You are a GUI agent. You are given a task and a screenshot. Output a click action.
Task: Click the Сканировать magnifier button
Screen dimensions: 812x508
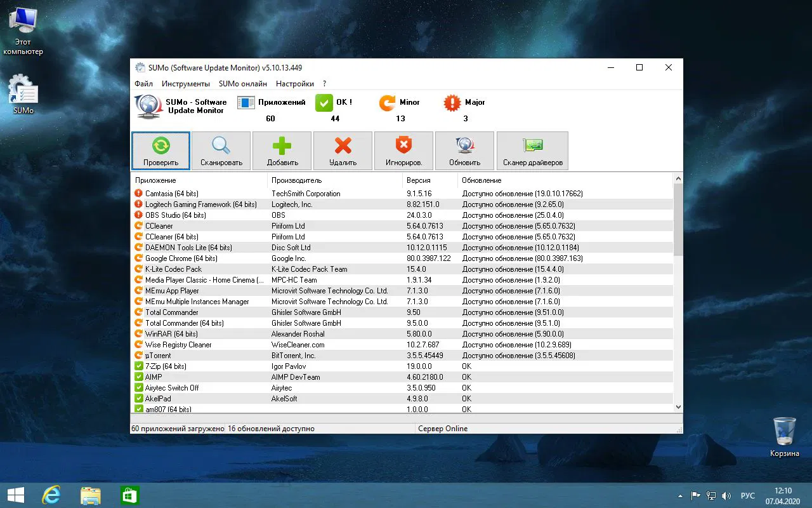pyautogui.click(x=221, y=150)
